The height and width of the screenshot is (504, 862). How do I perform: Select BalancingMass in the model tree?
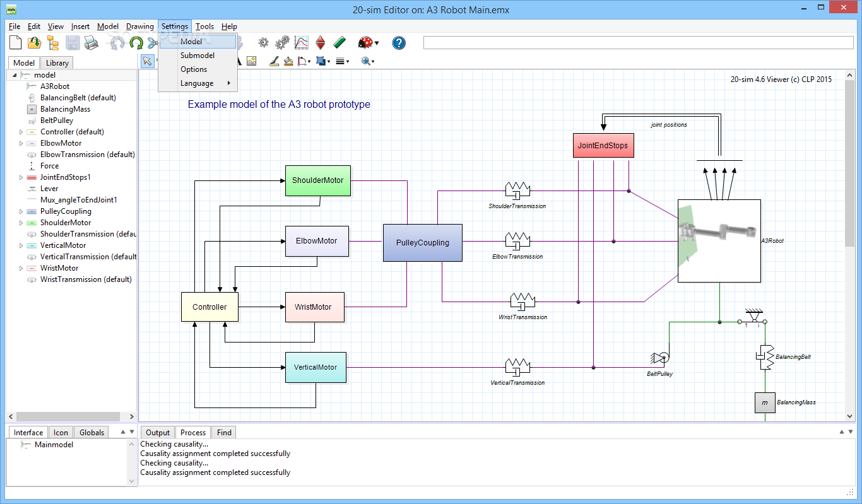click(65, 109)
